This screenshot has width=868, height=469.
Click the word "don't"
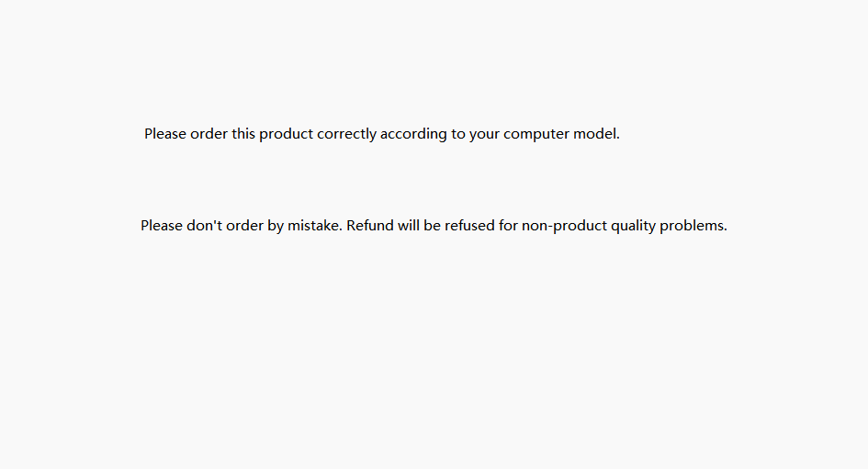(204, 226)
